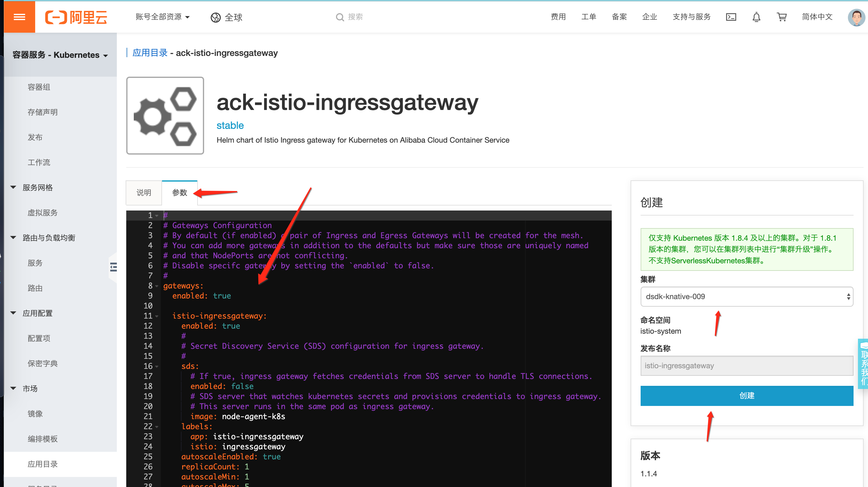
Task: Click the 创建 button
Action: (746, 396)
